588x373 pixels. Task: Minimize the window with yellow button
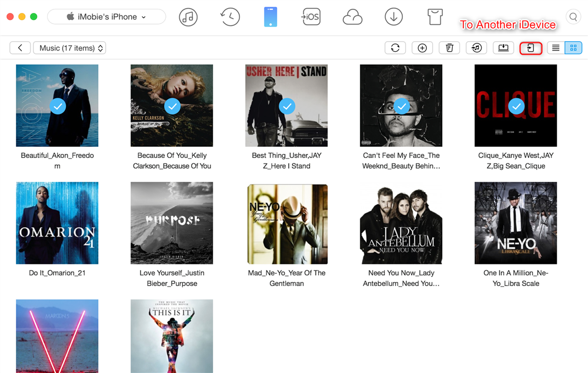coord(22,16)
